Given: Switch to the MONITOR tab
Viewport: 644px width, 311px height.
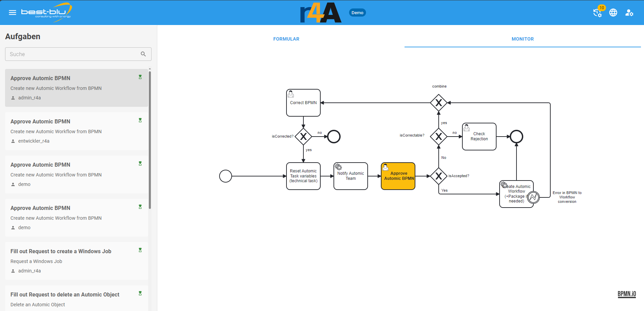Looking at the screenshot, I should [x=523, y=39].
